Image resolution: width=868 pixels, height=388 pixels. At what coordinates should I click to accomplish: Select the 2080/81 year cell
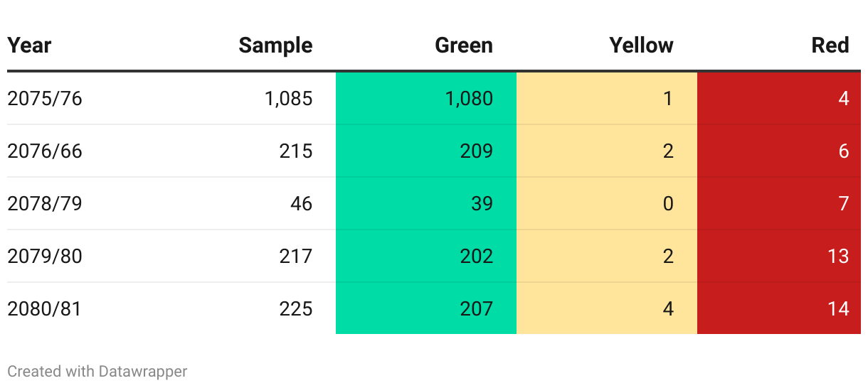(45, 308)
